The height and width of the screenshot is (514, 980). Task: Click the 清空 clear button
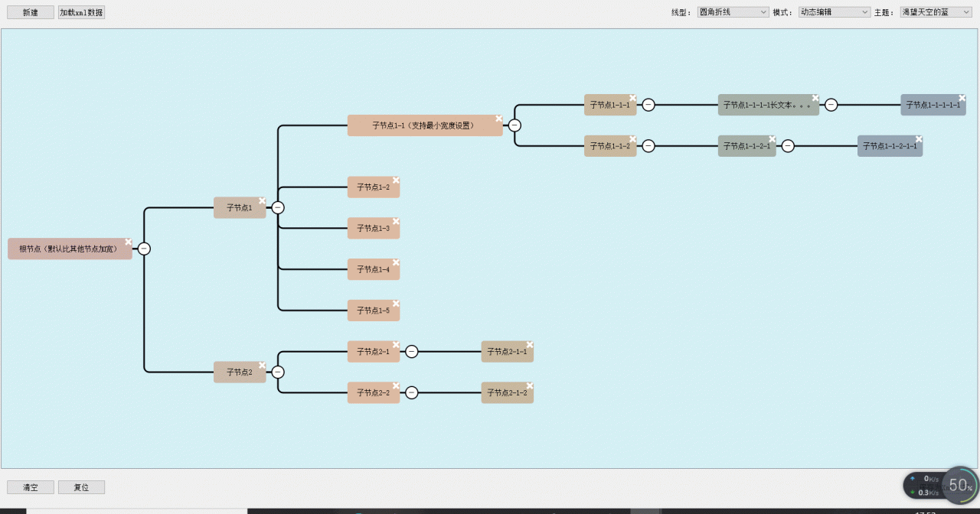pyautogui.click(x=31, y=487)
